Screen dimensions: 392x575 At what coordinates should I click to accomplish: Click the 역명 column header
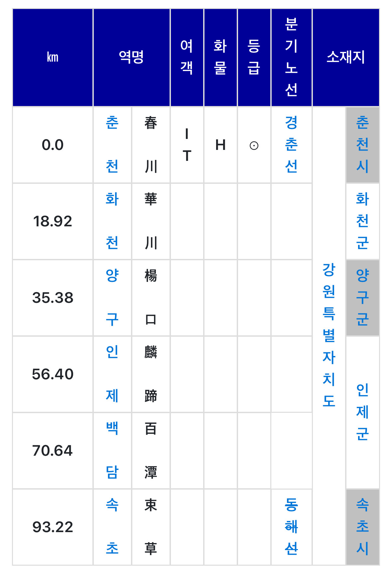coord(132,57)
